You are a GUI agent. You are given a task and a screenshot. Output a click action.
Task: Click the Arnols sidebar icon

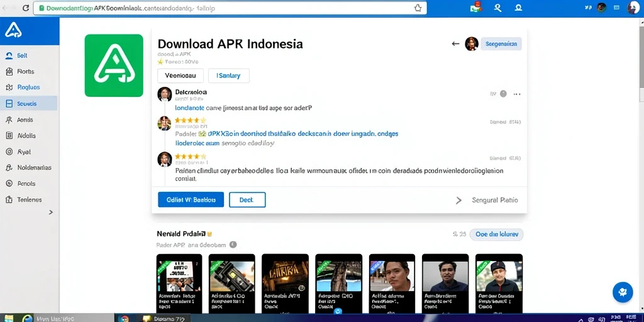[x=9, y=184]
